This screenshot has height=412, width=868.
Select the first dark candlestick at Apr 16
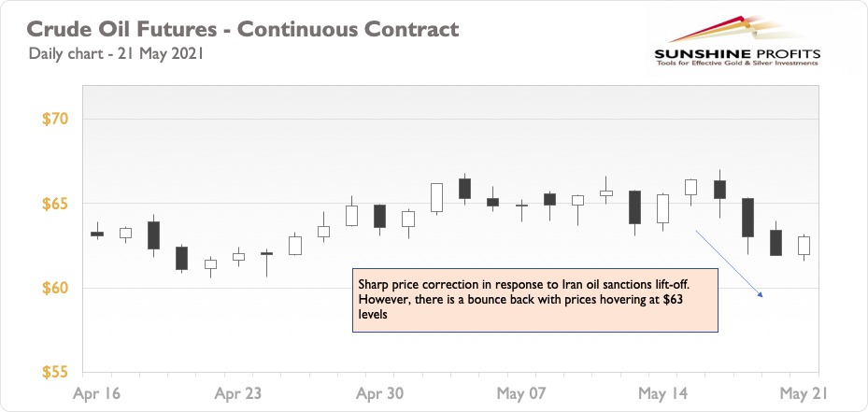coord(97,234)
